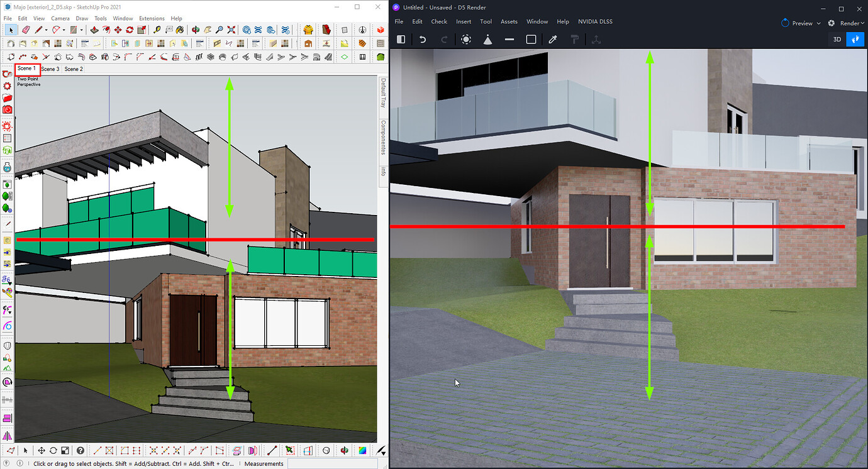Select the Rotate tool in SketchUp
The image size is (868, 469).
pos(130,30)
